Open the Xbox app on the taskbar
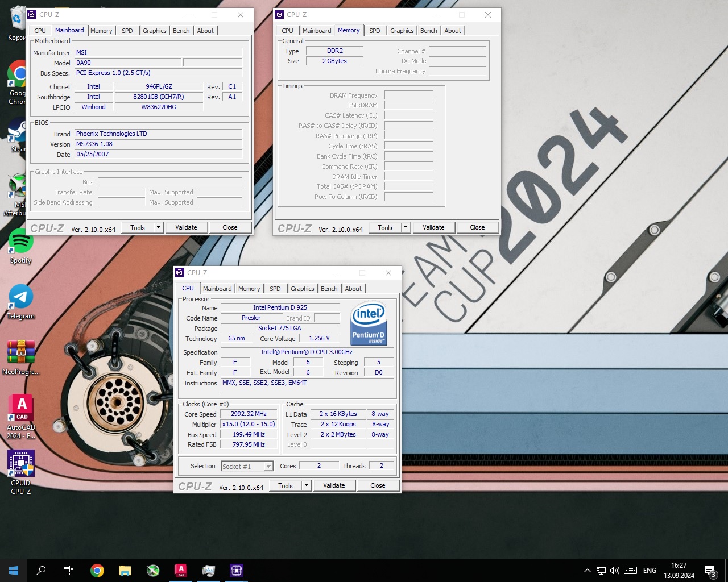The width and height of the screenshot is (728, 582). click(153, 571)
